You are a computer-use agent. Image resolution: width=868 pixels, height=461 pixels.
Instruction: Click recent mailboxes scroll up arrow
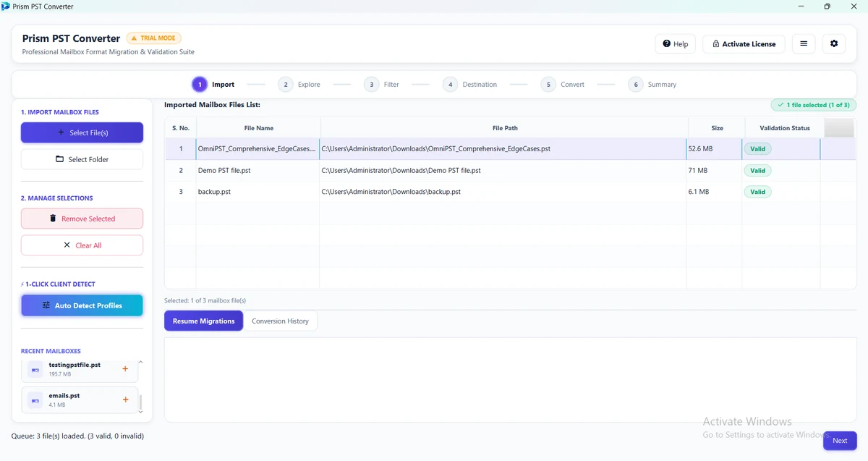pyautogui.click(x=141, y=362)
